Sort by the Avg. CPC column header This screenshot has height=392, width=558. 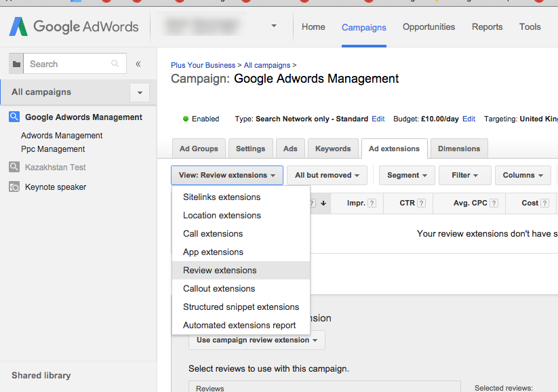pos(470,203)
